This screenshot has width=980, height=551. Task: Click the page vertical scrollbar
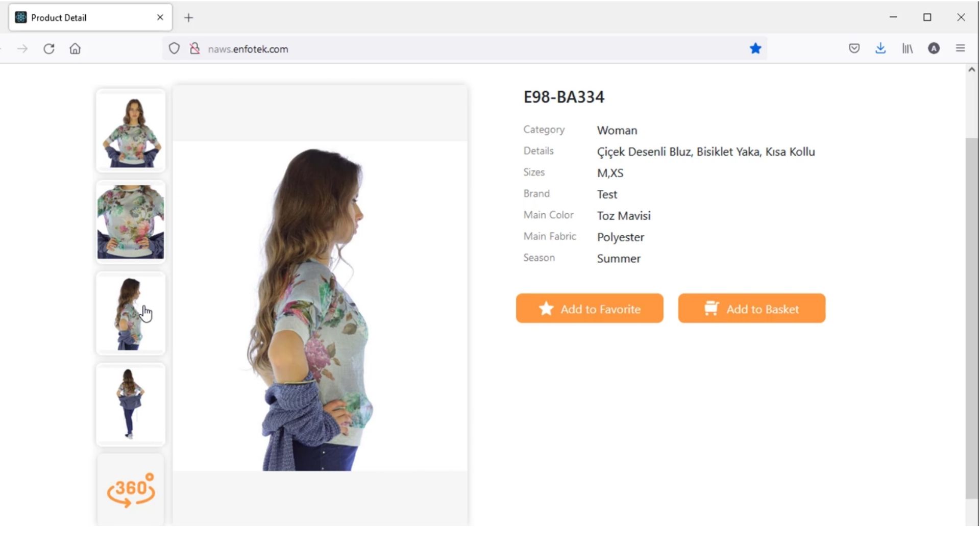[971, 318]
